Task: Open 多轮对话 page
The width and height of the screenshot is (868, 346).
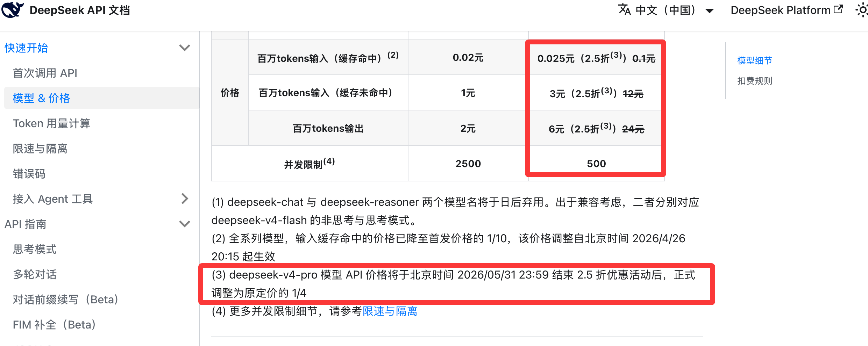Action: click(35, 274)
